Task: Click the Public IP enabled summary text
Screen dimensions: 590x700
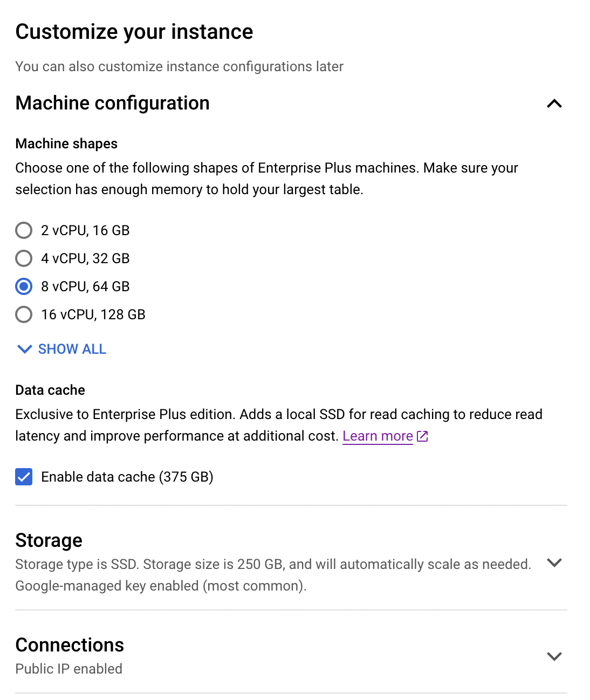Action: pos(69,669)
